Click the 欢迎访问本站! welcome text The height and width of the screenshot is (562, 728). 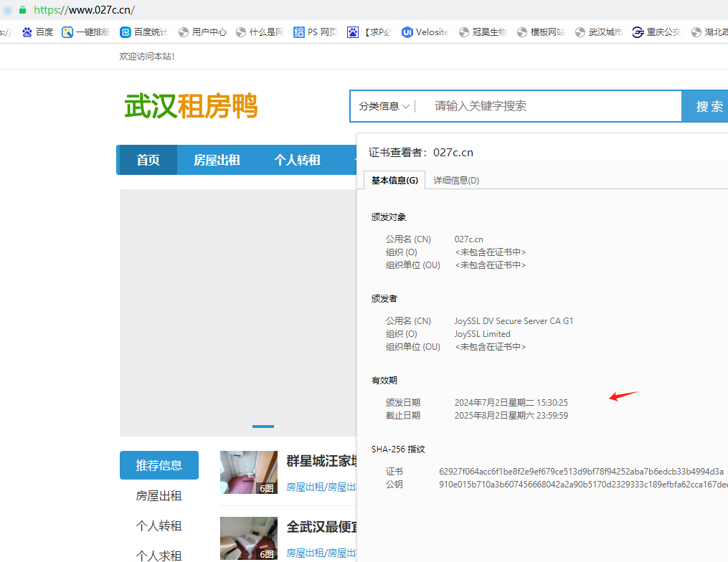147,56
